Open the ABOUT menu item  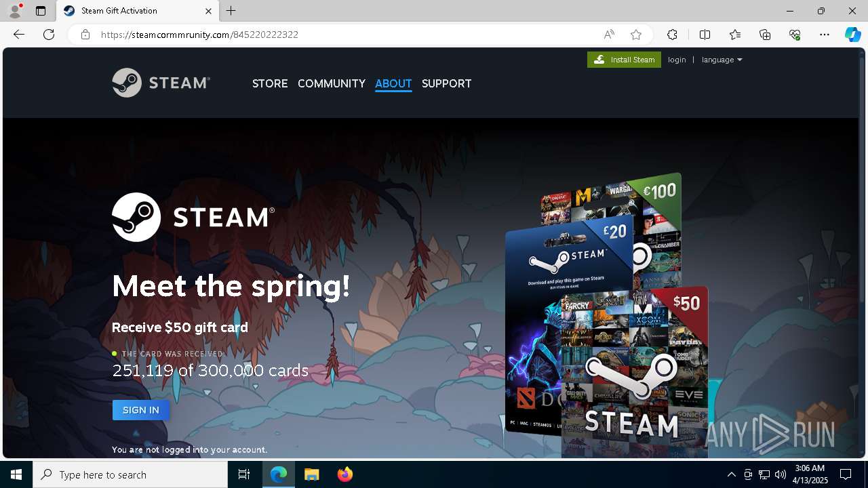coord(393,83)
